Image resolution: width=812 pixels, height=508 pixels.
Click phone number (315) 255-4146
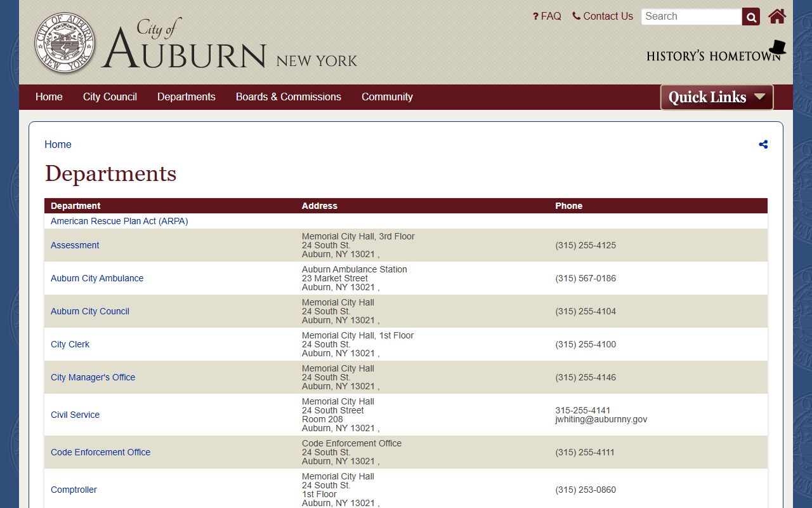point(586,377)
